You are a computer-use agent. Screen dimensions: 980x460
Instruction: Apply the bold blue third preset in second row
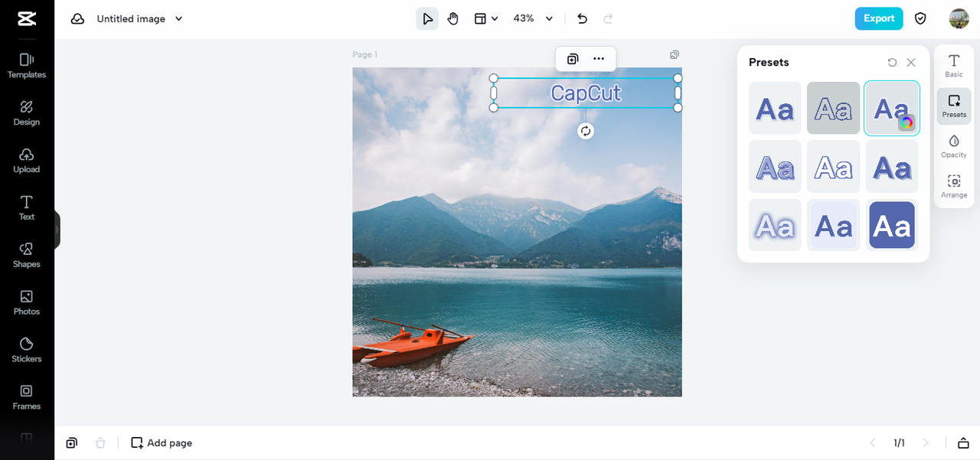892,166
